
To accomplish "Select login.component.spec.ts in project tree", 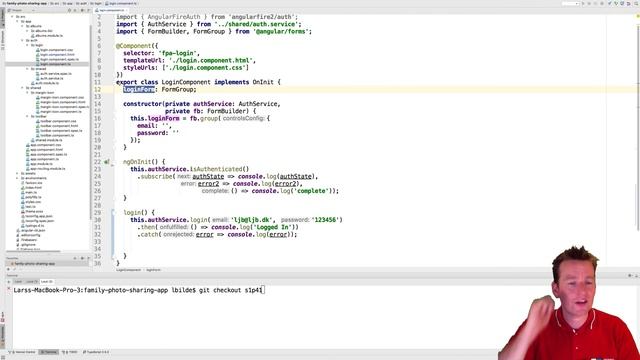I will 59,59.
